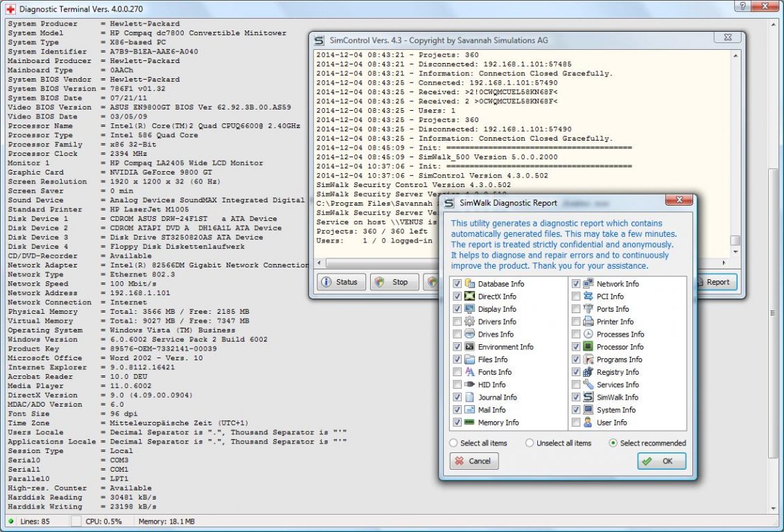Viewport: 784px width, 532px height.
Task: Close the SimWalk Diagnostic Report dialog
Action: [x=679, y=199]
